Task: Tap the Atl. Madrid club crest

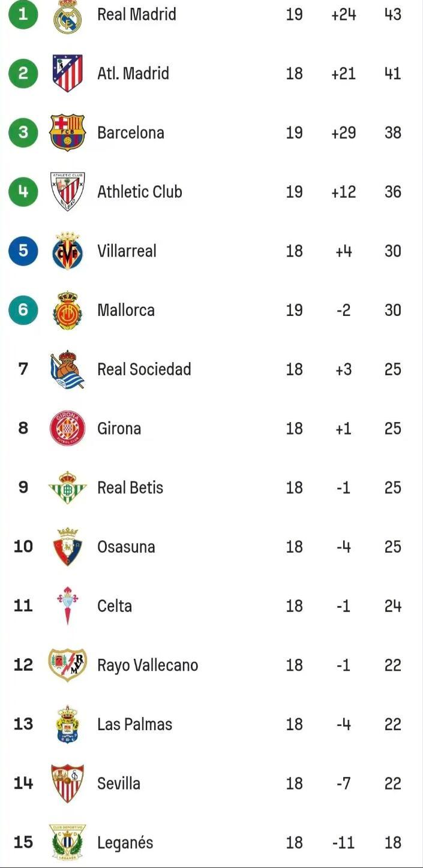Action: (x=67, y=73)
